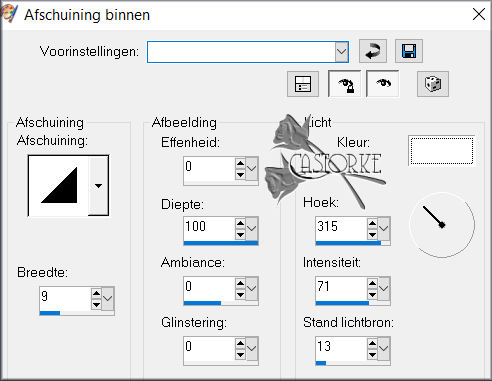Click the save preset floppy disk icon
The width and height of the screenshot is (492, 381).
coord(409,51)
